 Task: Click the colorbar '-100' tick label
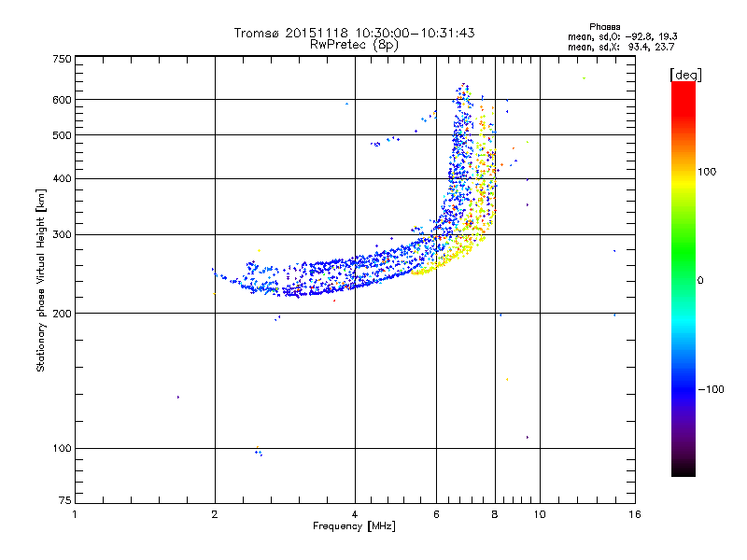pyautogui.click(x=711, y=389)
